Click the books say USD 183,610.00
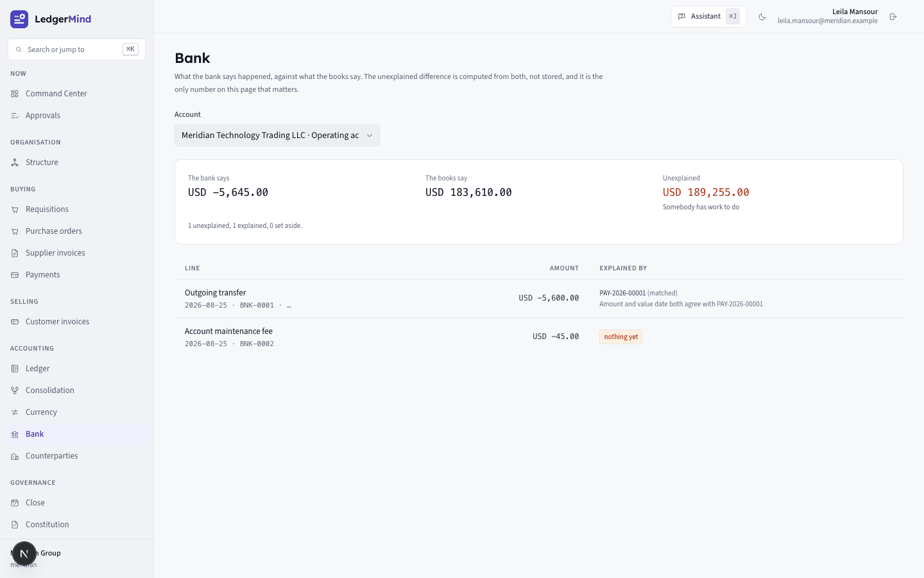This screenshot has width=924, height=578. coord(468,192)
